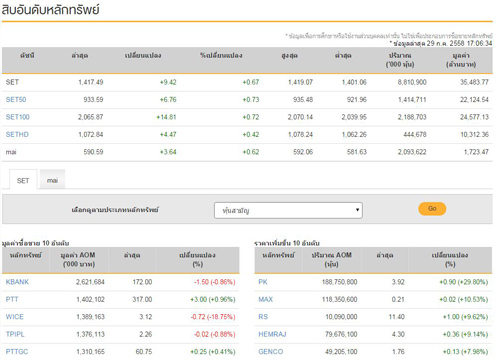Image resolution: width=500 pixels, height=360 pixels.
Task: Select SET volume 8,810,900
Action: click(412, 82)
